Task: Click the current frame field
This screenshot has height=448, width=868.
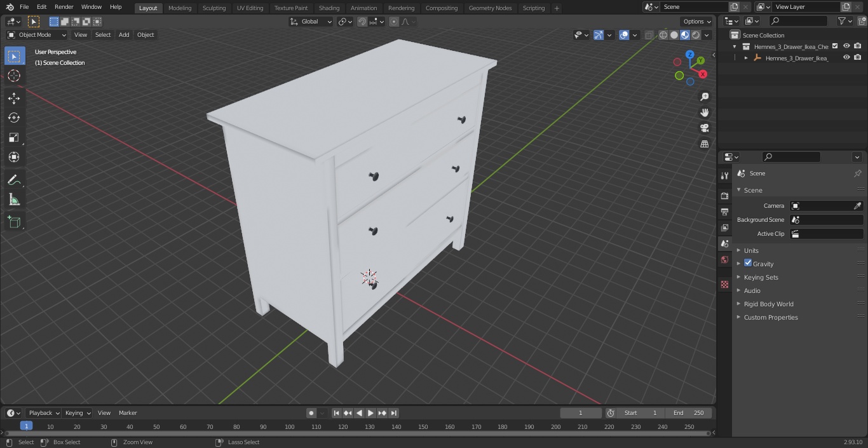Action: point(580,413)
